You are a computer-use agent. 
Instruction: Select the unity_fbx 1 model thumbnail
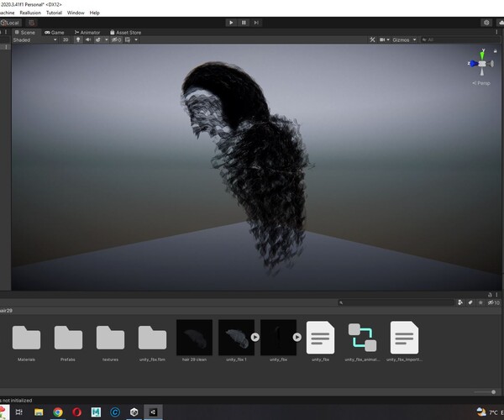coord(236,338)
